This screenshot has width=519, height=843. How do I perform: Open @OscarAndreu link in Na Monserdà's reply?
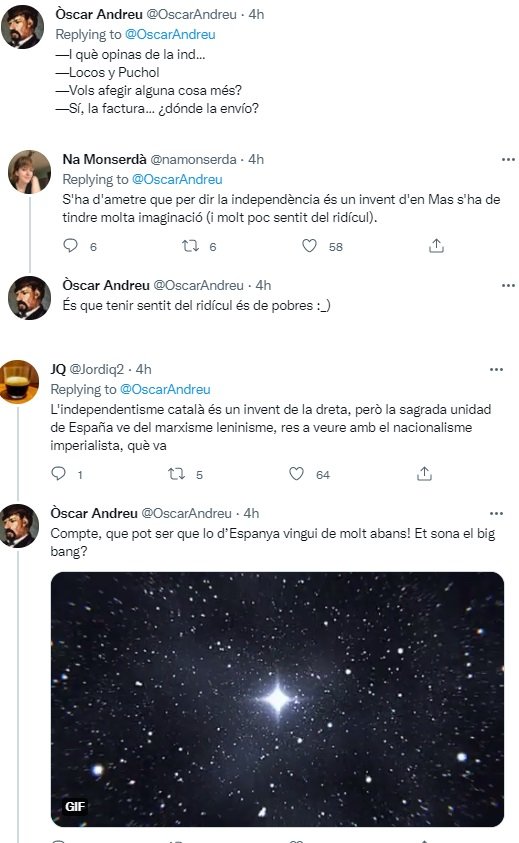[177, 180]
